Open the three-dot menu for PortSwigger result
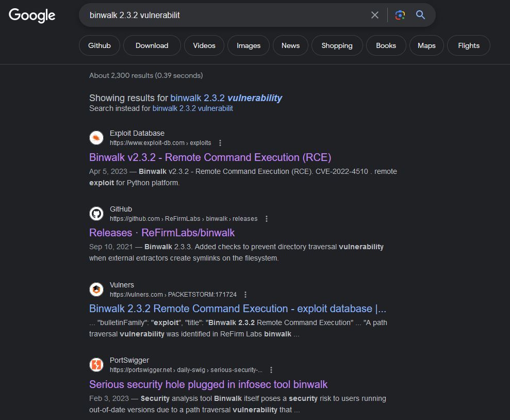Screen dimensions: 510x420 pyautogui.click(x=271, y=370)
